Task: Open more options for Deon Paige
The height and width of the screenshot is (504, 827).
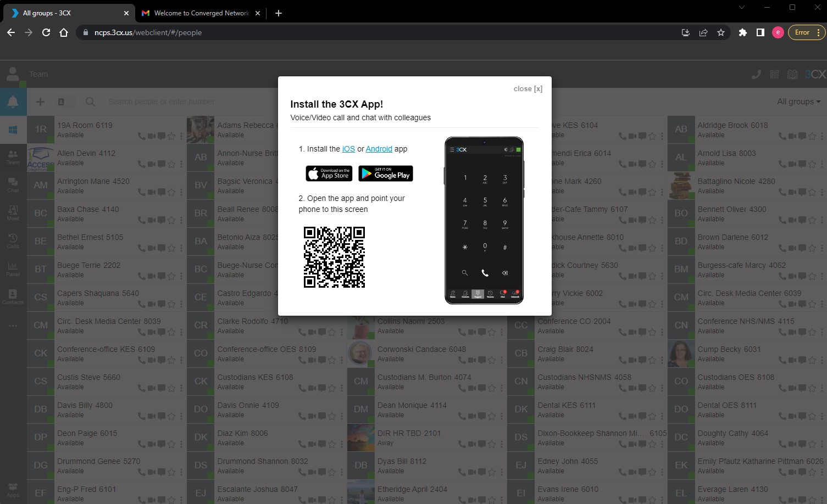Action: point(181,444)
